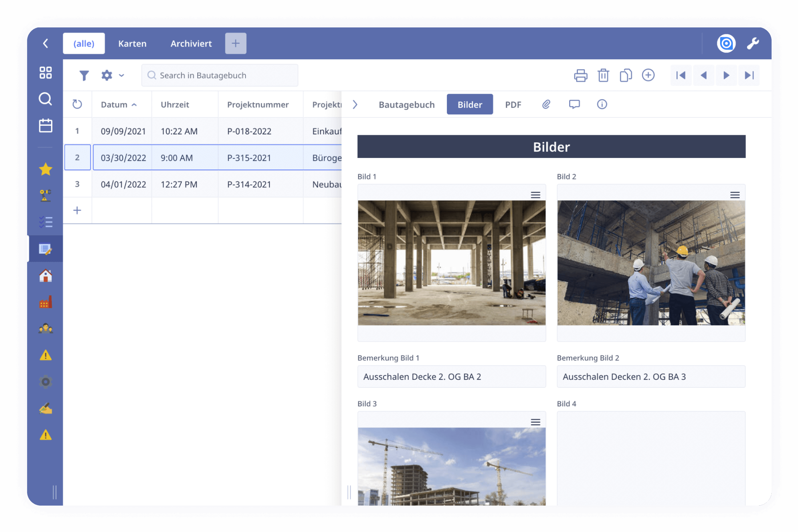The height and width of the screenshot is (532, 798).
Task: Switch to the Archiviert view tab
Action: click(191, 43)
